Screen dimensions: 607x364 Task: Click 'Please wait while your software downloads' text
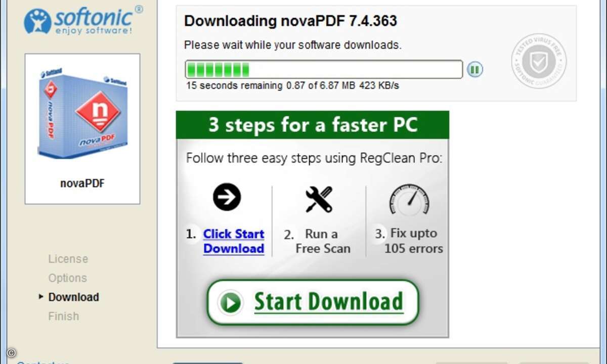click(x=293, y=45)
